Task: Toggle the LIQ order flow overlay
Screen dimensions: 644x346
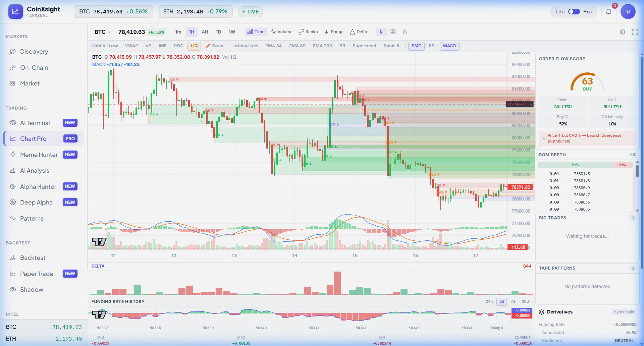Action: (x=194, y=46)
